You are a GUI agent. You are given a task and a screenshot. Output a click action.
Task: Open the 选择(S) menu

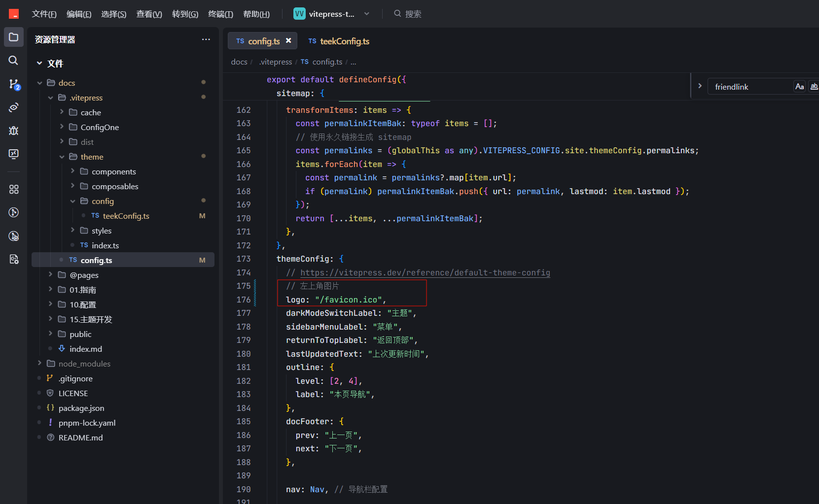click(114, 14)
